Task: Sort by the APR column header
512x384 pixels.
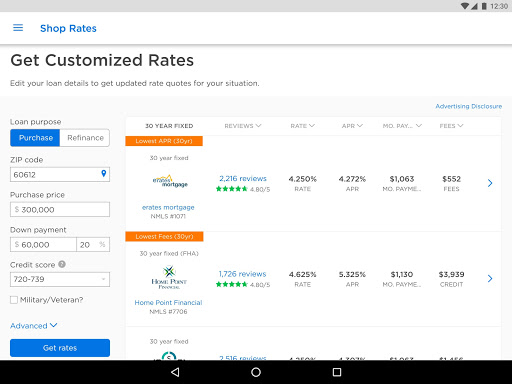Action: coord(352,126)
